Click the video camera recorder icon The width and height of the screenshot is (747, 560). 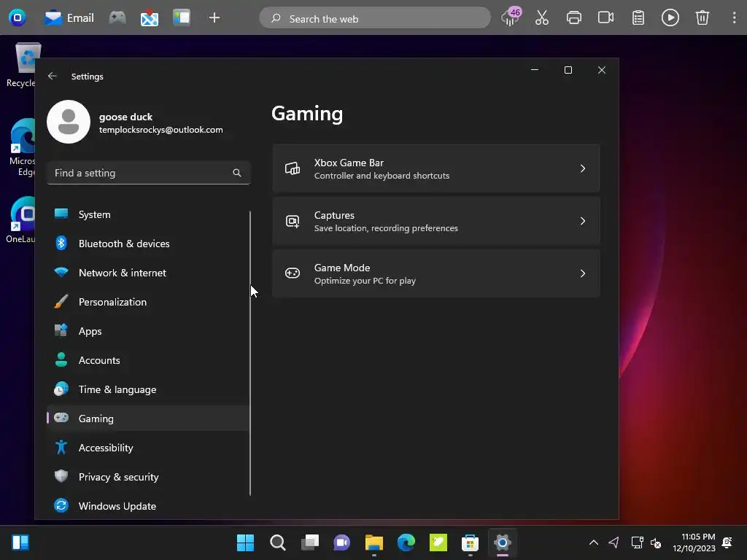coord(606,18)
